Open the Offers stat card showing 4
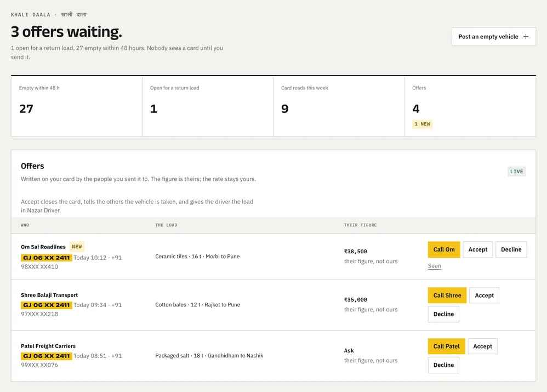 point(470,106)
